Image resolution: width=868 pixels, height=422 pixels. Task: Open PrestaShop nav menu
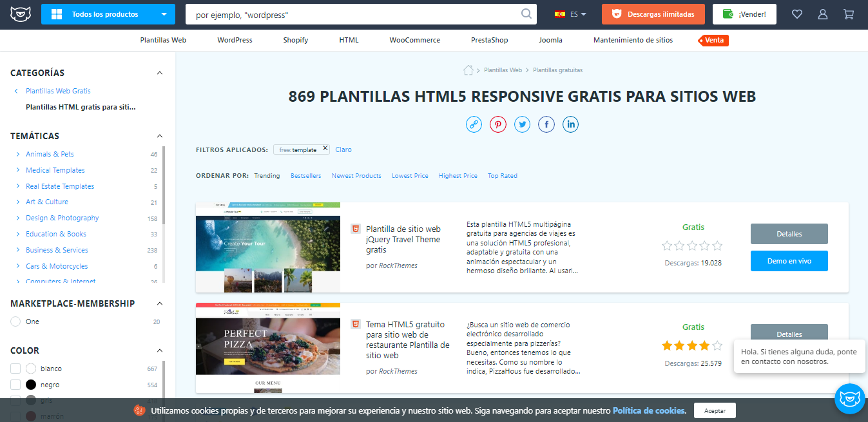point(490,40)
